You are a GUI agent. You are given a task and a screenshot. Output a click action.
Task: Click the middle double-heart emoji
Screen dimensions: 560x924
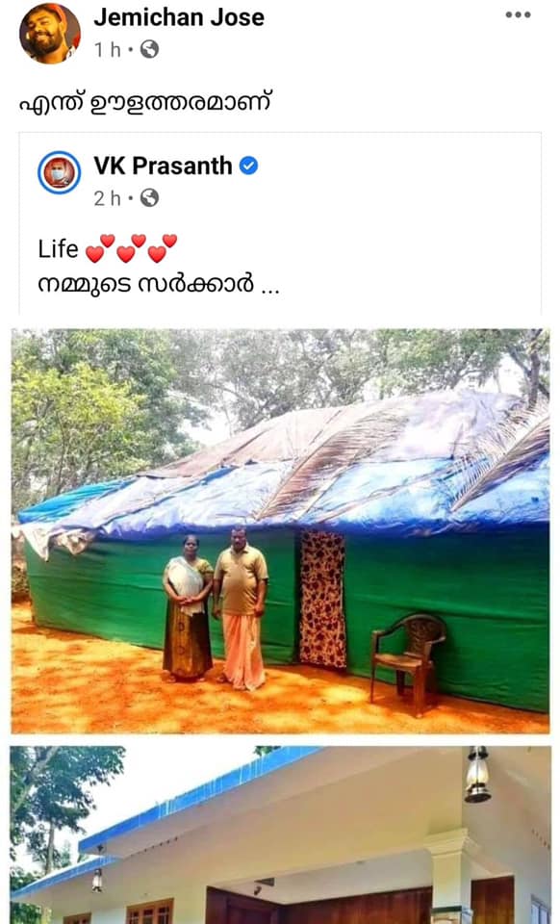pos(131,248)
